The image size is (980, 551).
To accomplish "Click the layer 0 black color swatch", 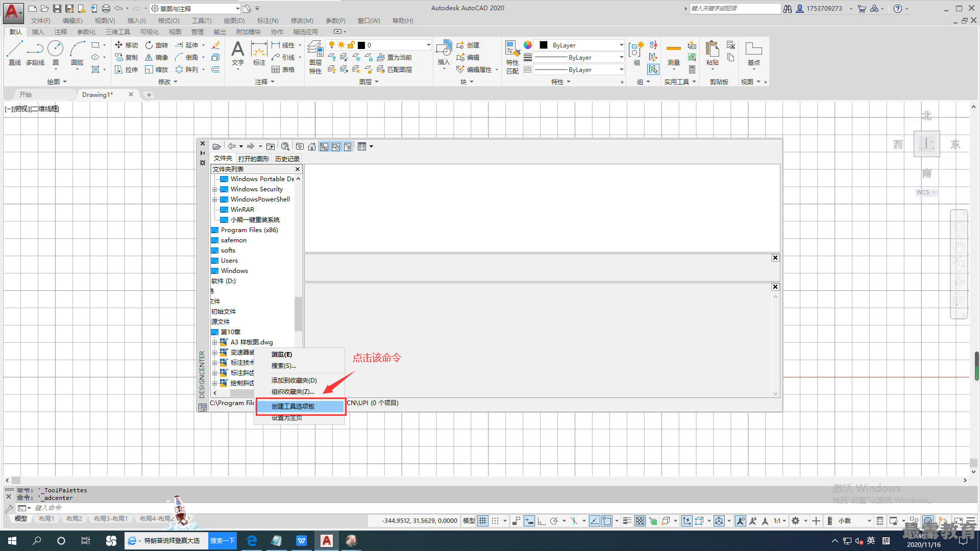I will pos(361,45).
